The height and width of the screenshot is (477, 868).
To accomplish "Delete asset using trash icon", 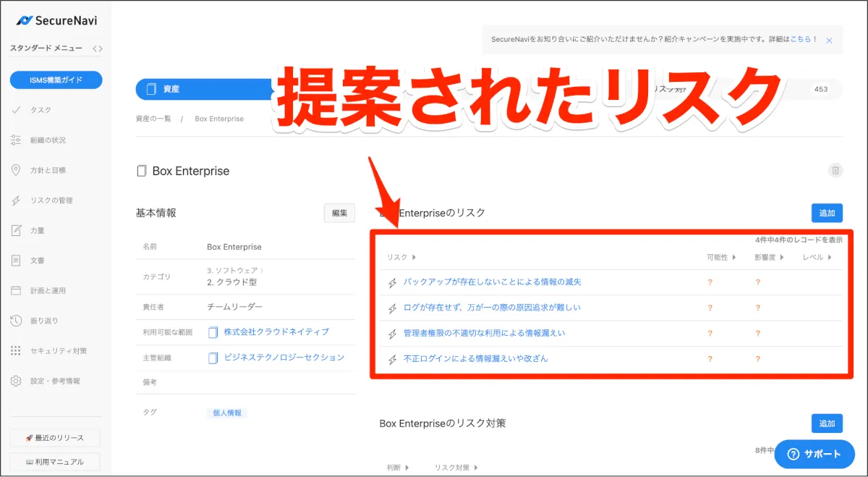I will (835, 171).
